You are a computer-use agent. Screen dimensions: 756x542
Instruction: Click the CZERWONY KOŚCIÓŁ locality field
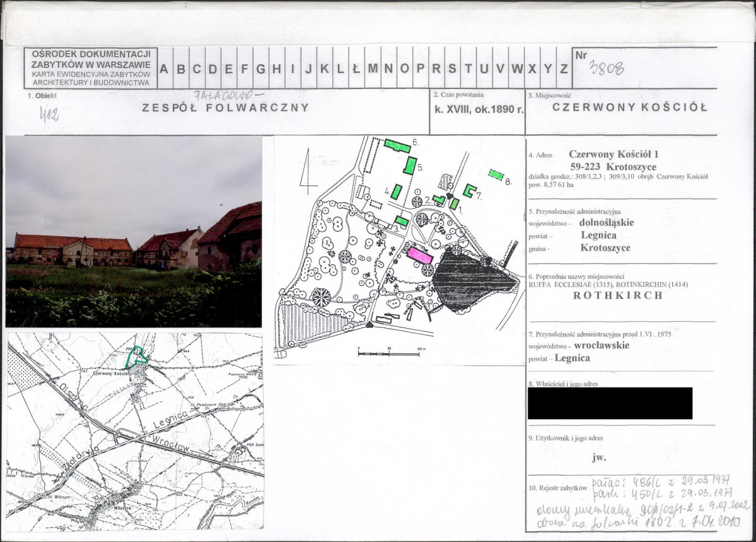click(629, 107)
